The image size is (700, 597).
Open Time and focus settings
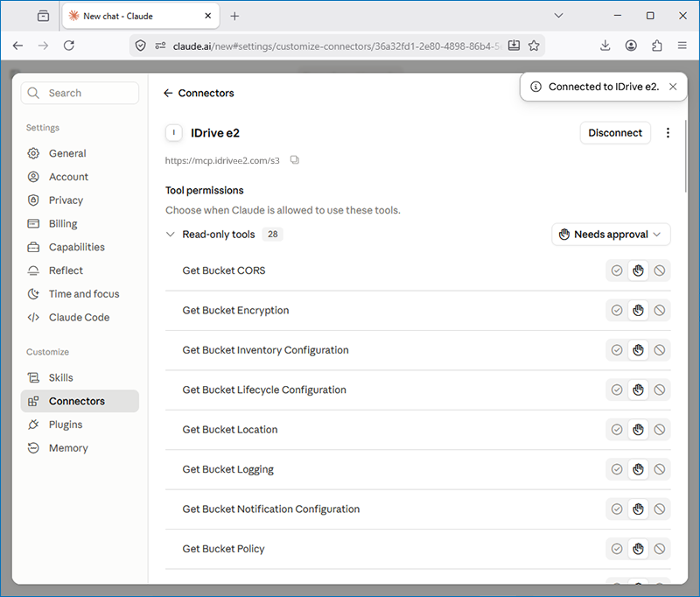pos(80,294)
